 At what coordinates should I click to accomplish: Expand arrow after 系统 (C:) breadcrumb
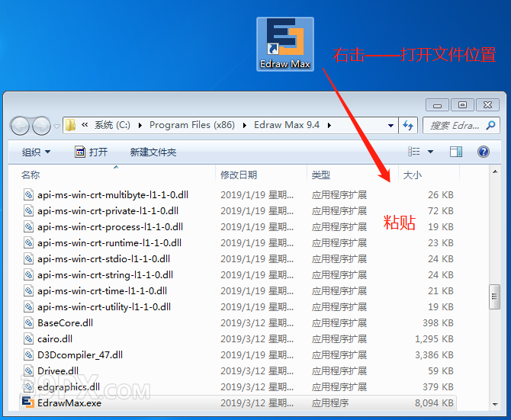[x=140, y=125]
